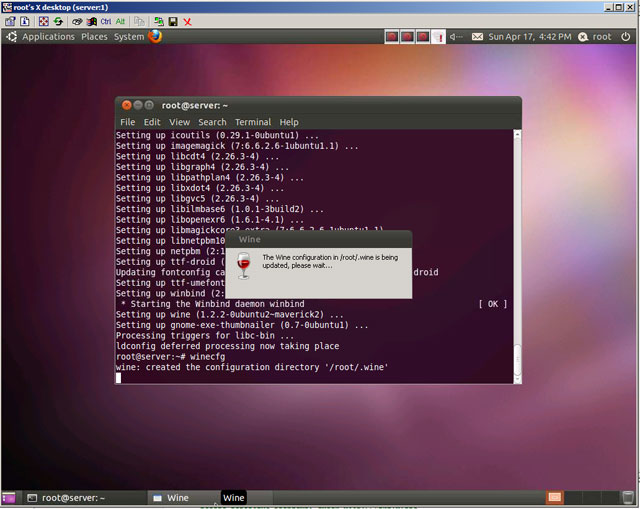
Task: Click the show desktop button in bottom panel
Action: (x=9, y=498)
